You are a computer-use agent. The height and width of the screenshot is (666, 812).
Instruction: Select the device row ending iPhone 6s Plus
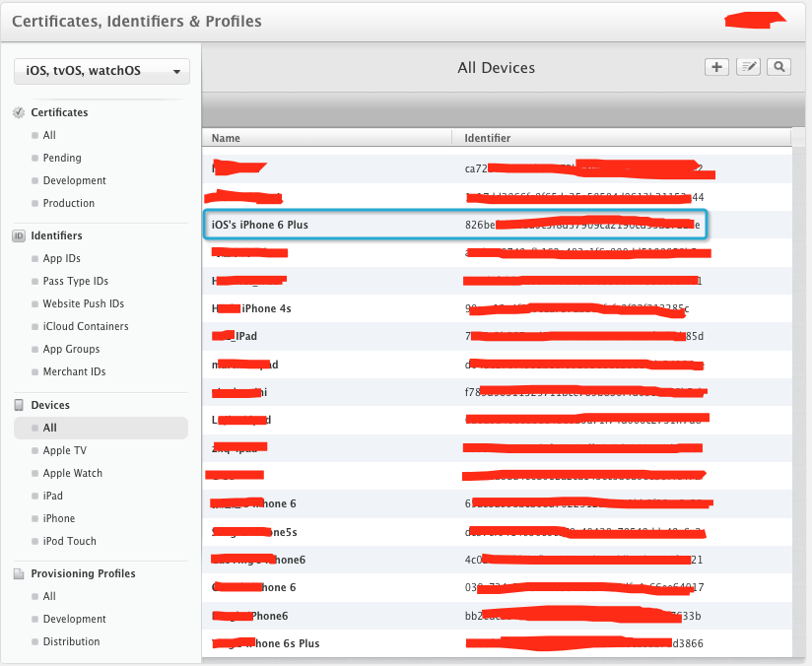point(497,643)
